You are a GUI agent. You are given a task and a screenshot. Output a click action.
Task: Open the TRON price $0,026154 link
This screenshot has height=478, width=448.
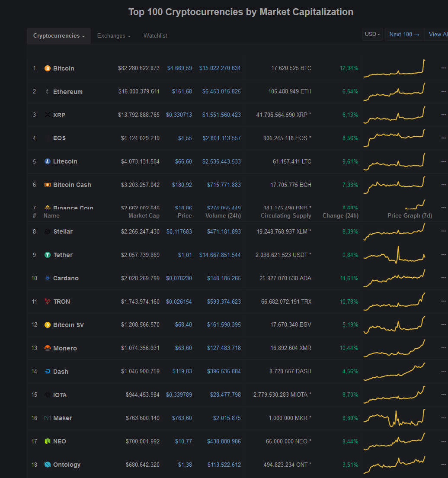(179, 302)
